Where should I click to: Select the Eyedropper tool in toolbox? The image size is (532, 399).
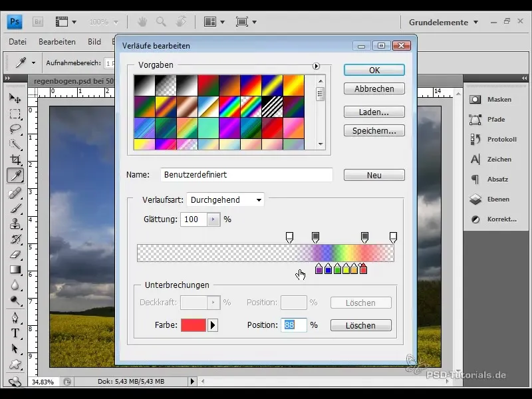(15, 176)
